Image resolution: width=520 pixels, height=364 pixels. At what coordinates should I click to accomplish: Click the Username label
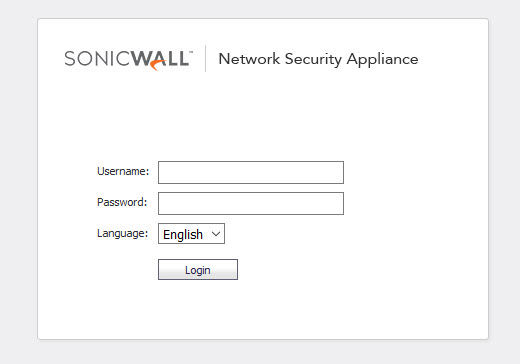123,171
